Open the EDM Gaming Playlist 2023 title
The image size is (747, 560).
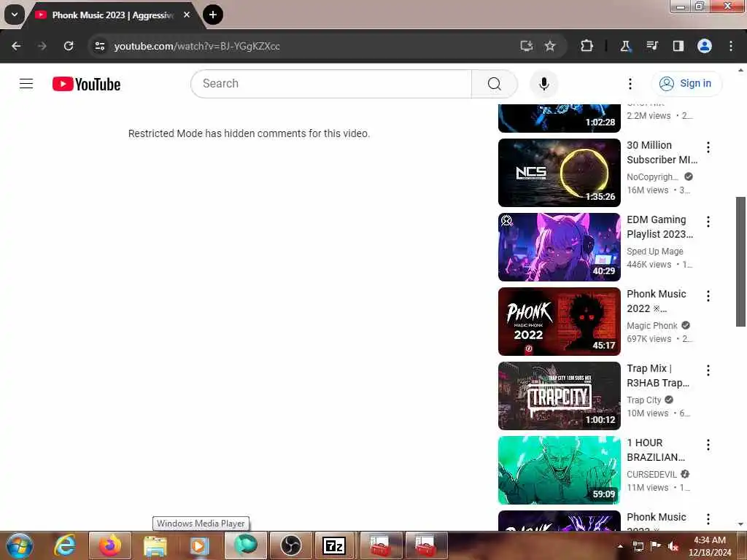[659, 227]
